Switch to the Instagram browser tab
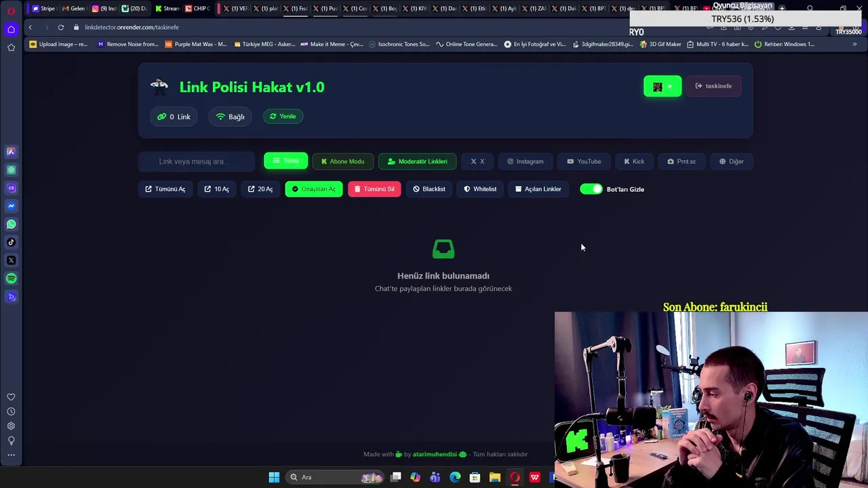The width and height of the screenshot is (868, 488). (x=104, y=9)
